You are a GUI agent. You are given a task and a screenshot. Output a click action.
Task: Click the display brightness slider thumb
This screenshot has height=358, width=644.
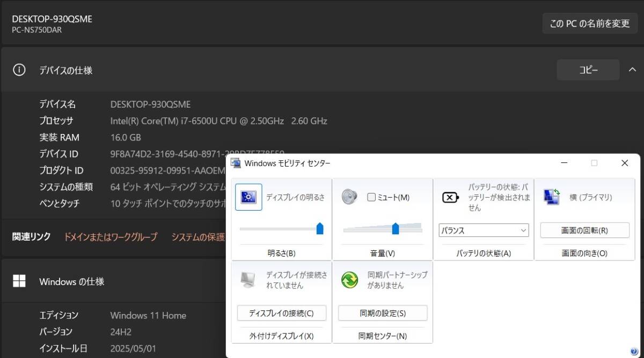[320, 228]
